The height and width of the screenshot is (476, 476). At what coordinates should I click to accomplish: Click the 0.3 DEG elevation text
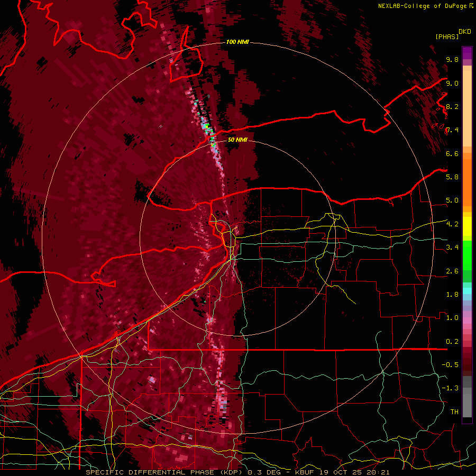(x=264, y=472)
